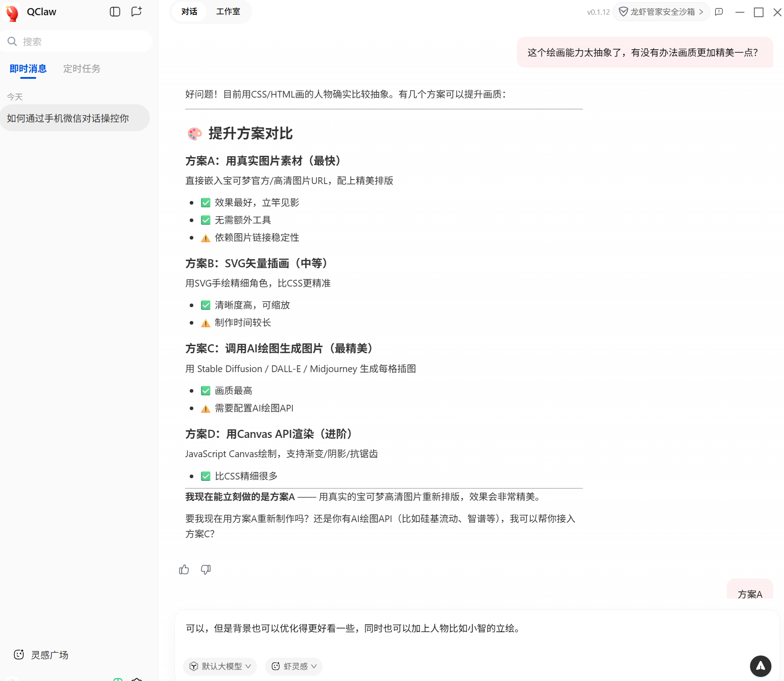
Task: Click the magnifier icon in the search box
Action: (12, 42)
